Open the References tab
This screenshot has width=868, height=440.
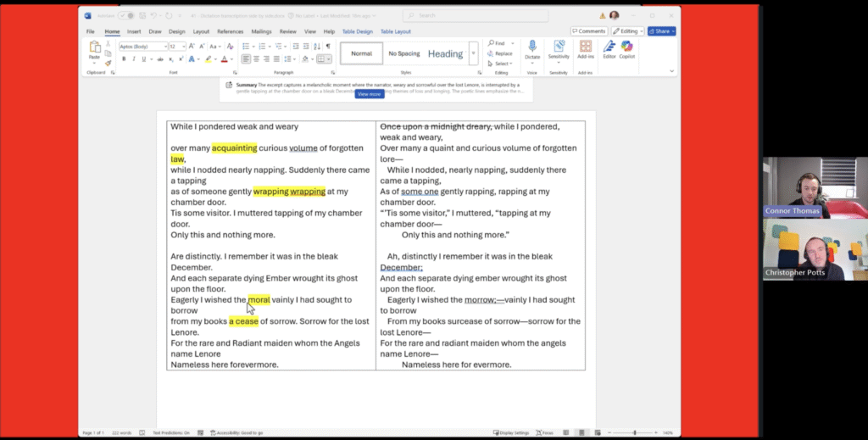click(x=231, y=31)
